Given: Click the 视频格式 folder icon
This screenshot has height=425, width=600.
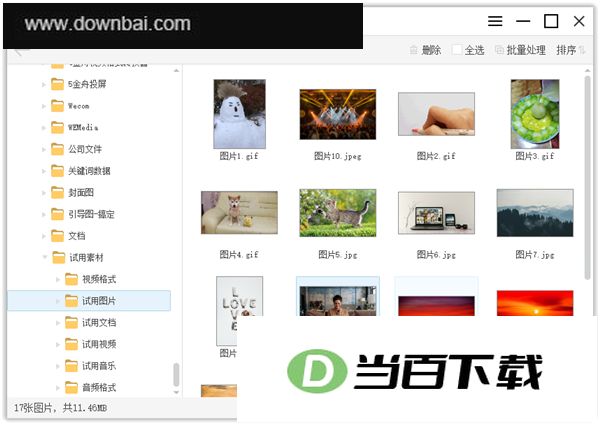Looking at the screenshot, I should tap(71, 279).
